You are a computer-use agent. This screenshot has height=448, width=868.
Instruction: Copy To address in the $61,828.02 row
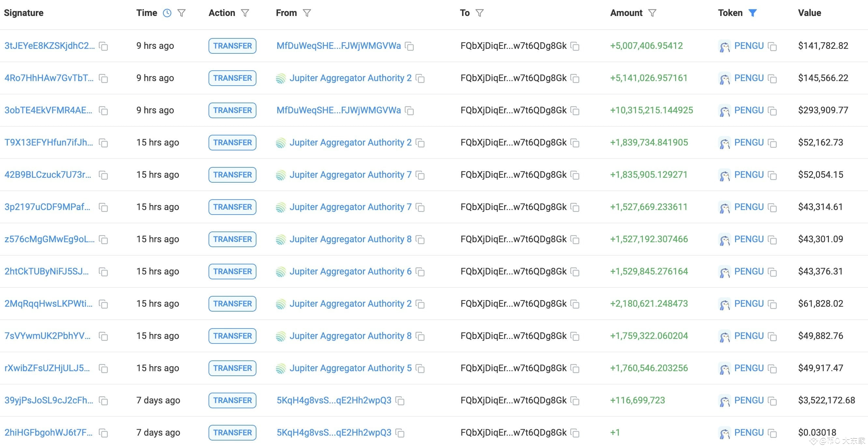point(575,304)
